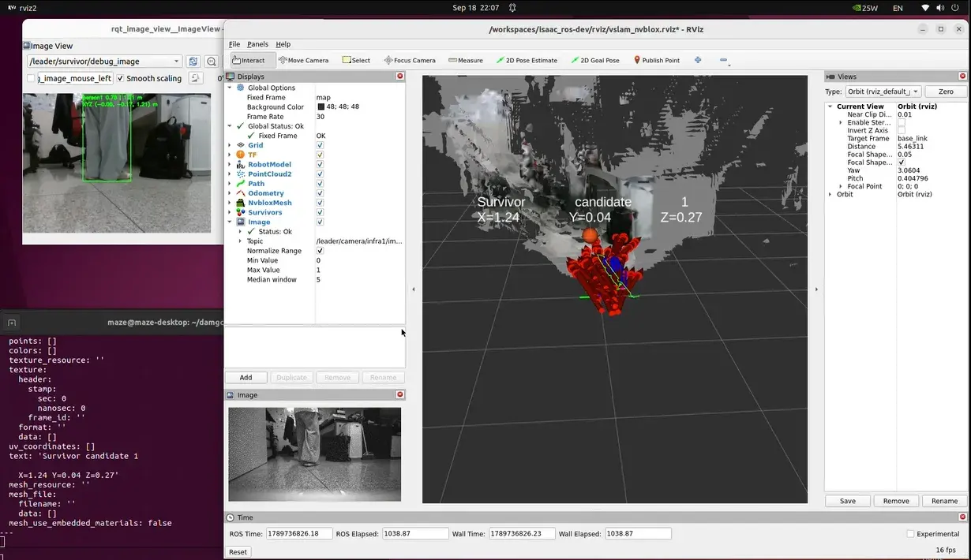The height and width of the screenshot is (560, 971).
Task: Close the Image panel below Displays
Action: (x=399, y=394)
